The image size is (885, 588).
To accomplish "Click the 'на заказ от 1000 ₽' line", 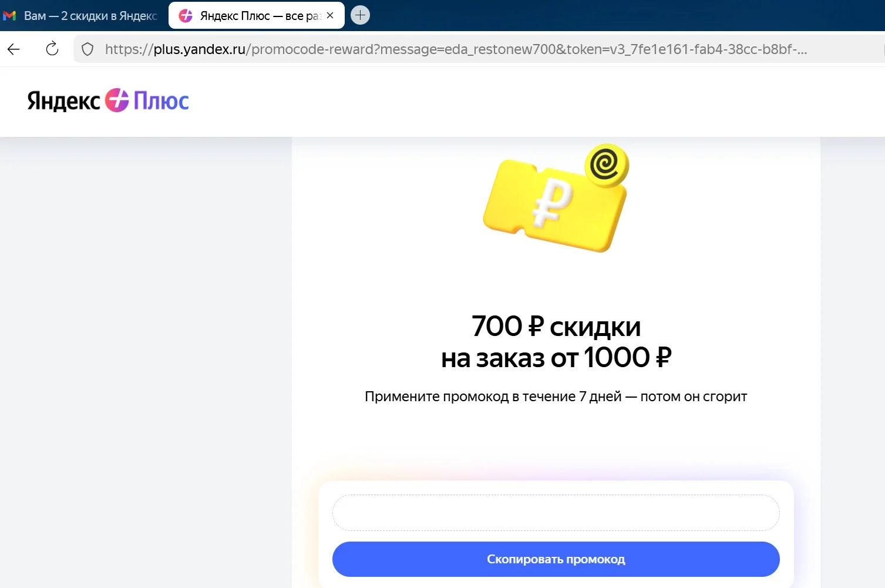I will [x=556, y=358].
